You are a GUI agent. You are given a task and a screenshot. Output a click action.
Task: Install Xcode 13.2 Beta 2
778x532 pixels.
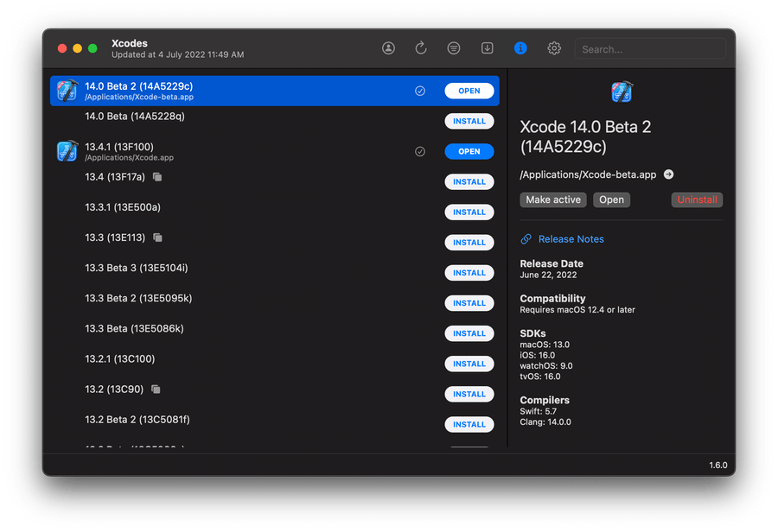point(469,424)
